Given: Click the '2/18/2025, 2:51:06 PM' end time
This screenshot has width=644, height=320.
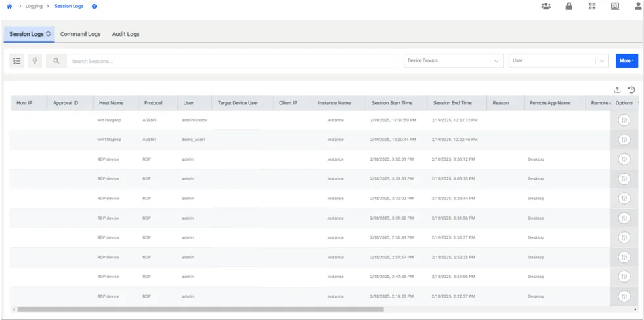Looking at the screenshot, I should [x=454, y=277].
